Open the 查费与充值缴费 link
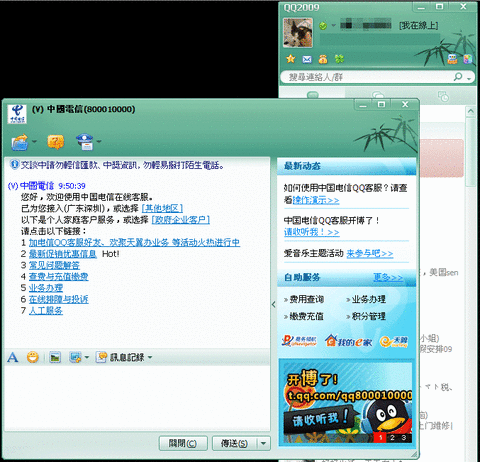Image resolution: width=480 pixels, height=462 pixels. [59, 276]
